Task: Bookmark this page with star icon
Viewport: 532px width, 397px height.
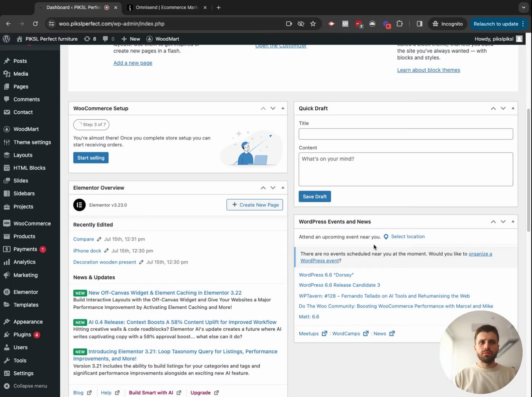Action: pyautogui.click(x=313, y=24)
